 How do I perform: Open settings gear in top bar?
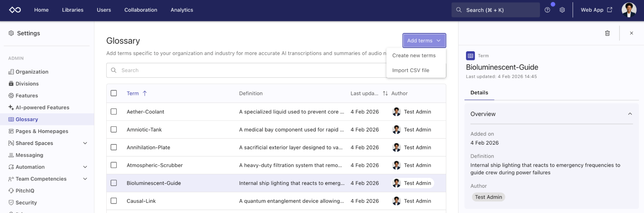562,10
